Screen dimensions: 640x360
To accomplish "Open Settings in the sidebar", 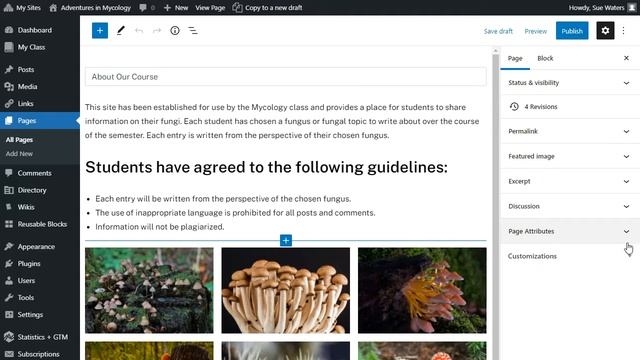I will [x=40, y=315].
